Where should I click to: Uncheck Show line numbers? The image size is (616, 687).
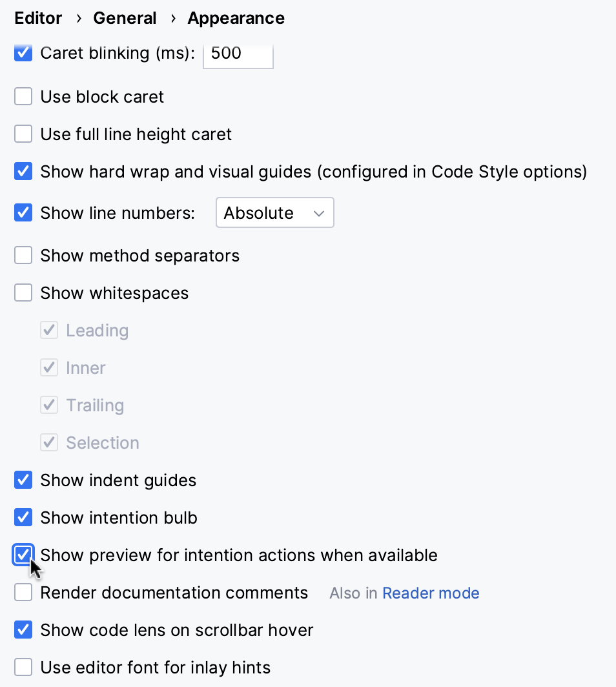coord(23,212)
